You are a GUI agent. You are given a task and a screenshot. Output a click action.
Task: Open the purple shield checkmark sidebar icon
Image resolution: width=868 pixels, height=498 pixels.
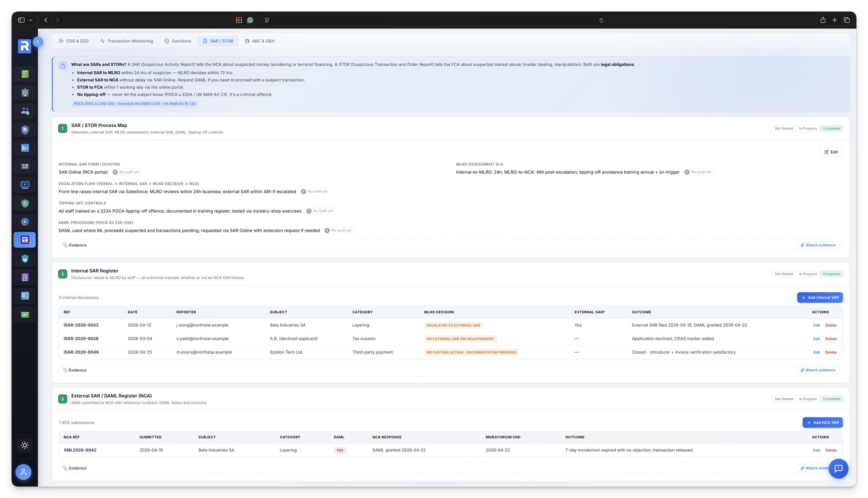point(25,130)
